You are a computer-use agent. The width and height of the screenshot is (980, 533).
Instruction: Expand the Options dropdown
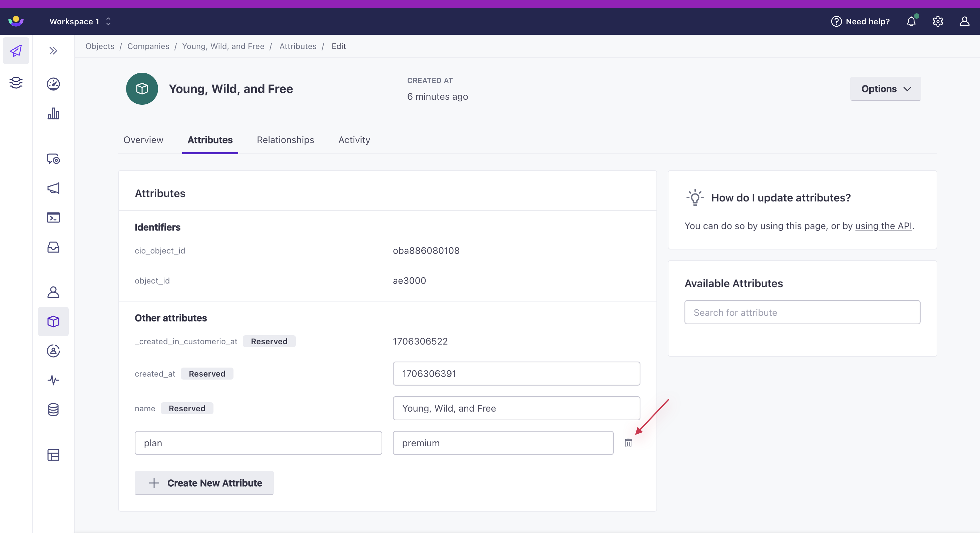tap(886, 89)
